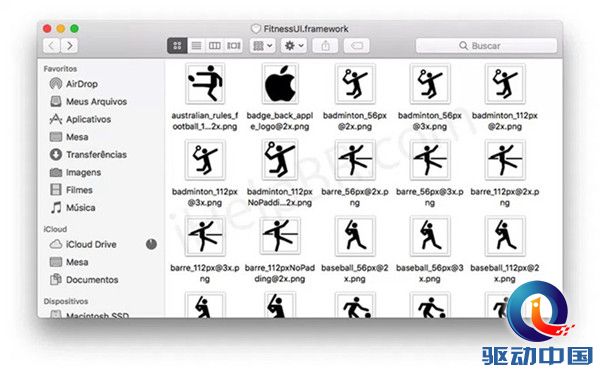Select the barre_112pxNoPadding@2x.png thumbnail
This screenshot has width=600, height=372.
click(280, 235)
